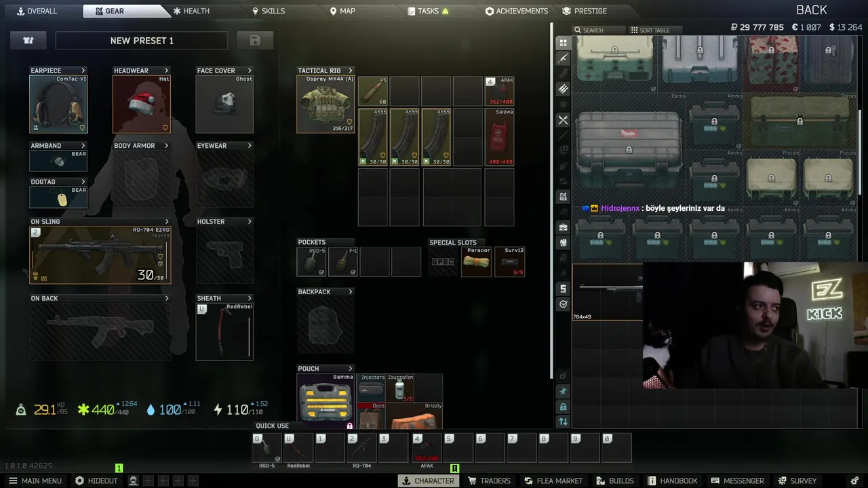Filter stash by ammo icon
868x488 pixels.
tap(563, 89)
